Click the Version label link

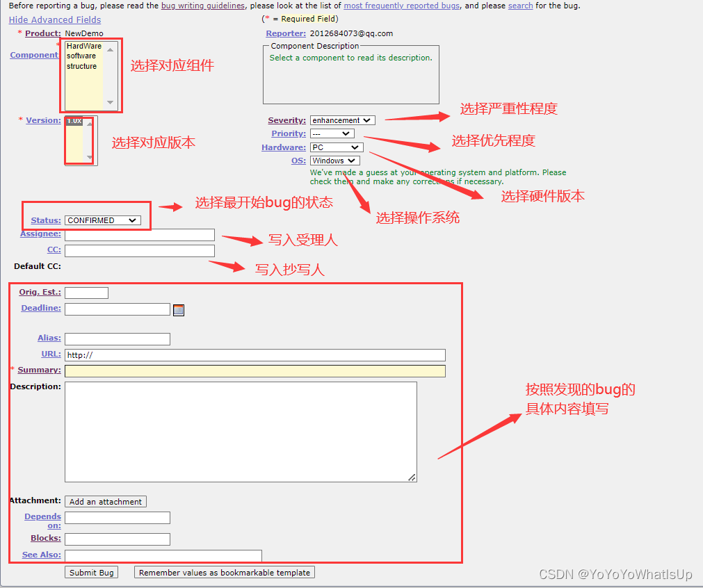pos(43,120)
